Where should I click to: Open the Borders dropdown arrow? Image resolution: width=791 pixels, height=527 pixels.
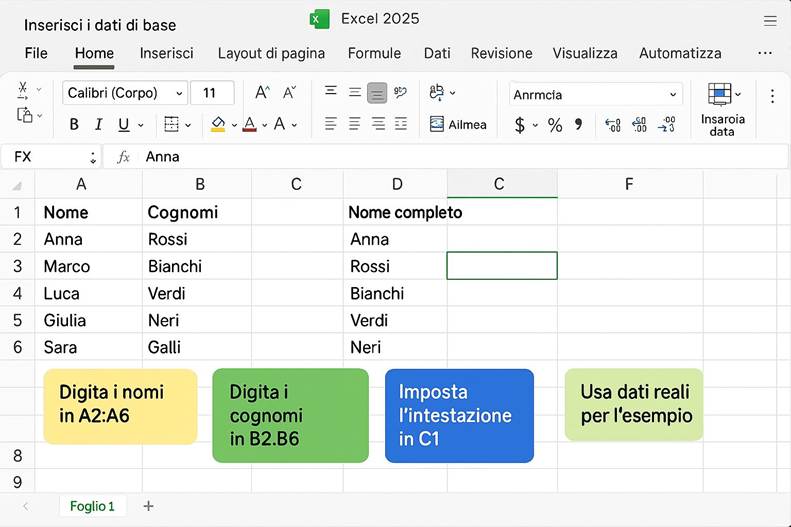tap(188, 125)
